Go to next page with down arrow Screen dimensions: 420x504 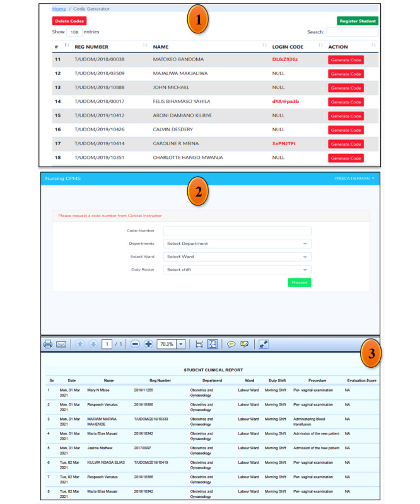point(93,344)
